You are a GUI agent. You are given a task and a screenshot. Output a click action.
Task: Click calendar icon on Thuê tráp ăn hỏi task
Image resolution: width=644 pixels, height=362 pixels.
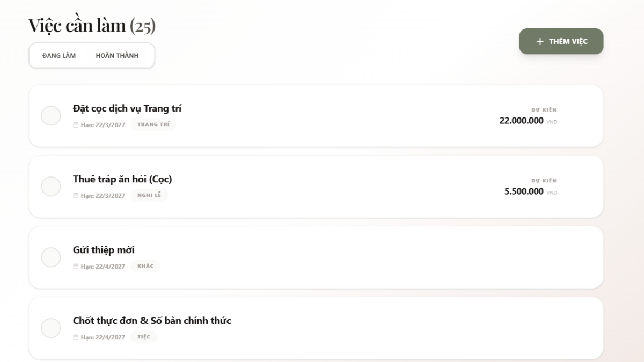click(76, 195)
